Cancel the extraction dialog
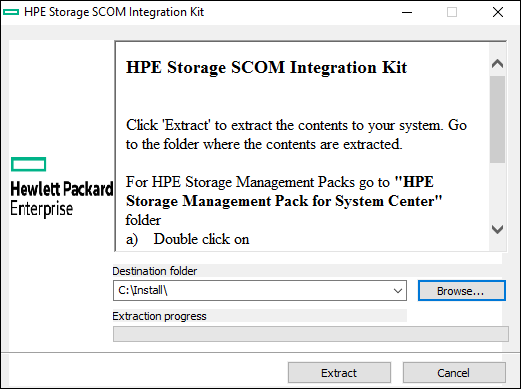Viewport: 521px width, 389px height. [454, 373]
